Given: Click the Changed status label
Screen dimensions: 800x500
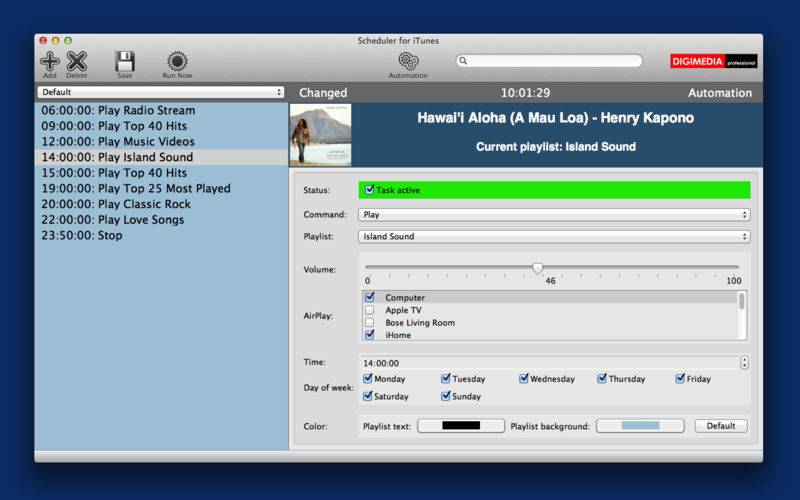Looking at the screenshot, I should (323, 93).
